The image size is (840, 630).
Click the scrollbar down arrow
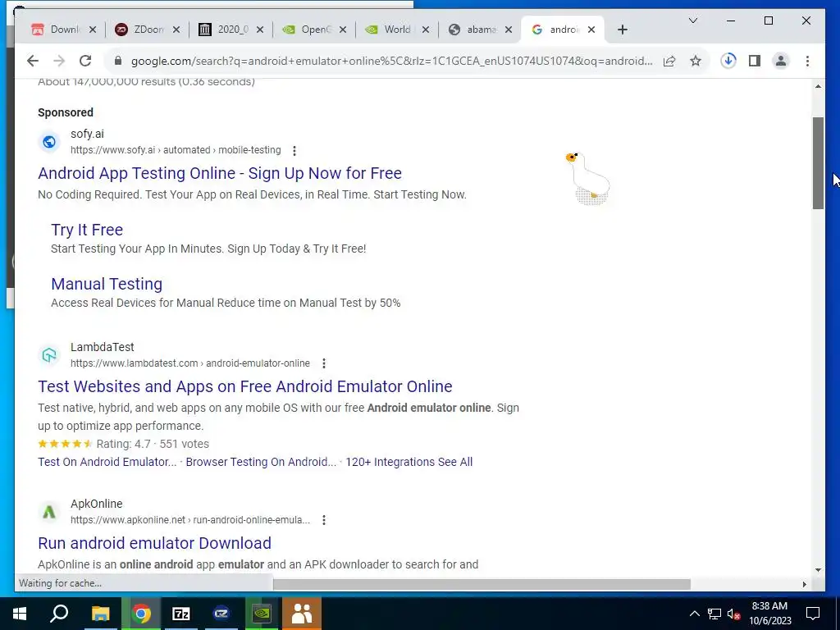pos(818,570)
